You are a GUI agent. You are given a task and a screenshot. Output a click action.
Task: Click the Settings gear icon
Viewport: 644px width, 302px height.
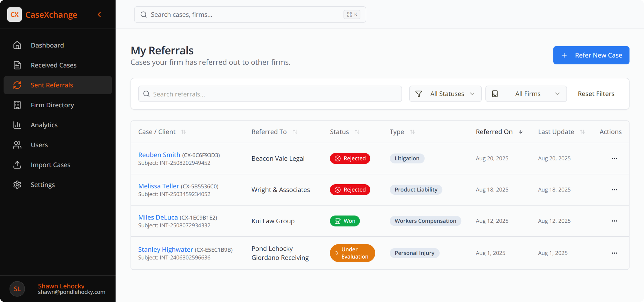click(17, 185)
